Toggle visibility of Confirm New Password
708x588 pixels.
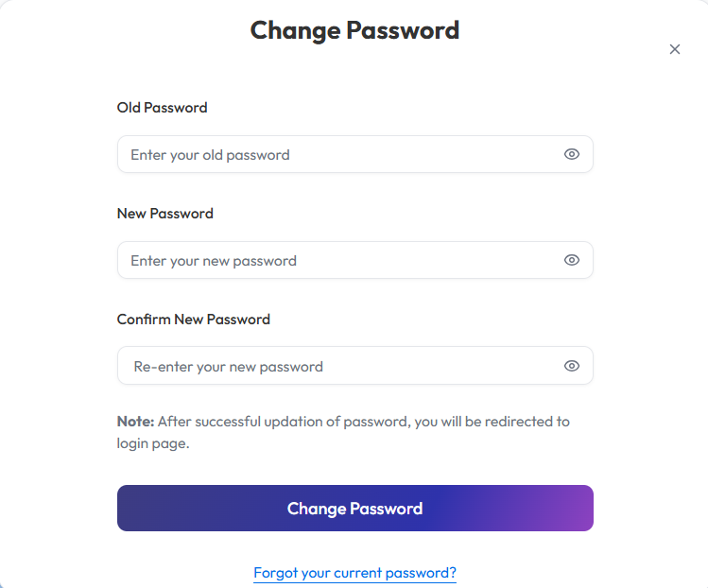571,366
